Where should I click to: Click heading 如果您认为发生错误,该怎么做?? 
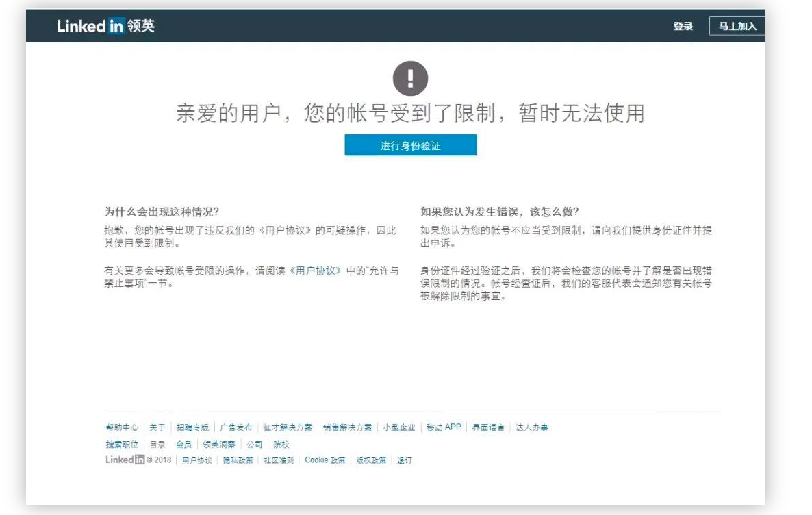[500, 212]
